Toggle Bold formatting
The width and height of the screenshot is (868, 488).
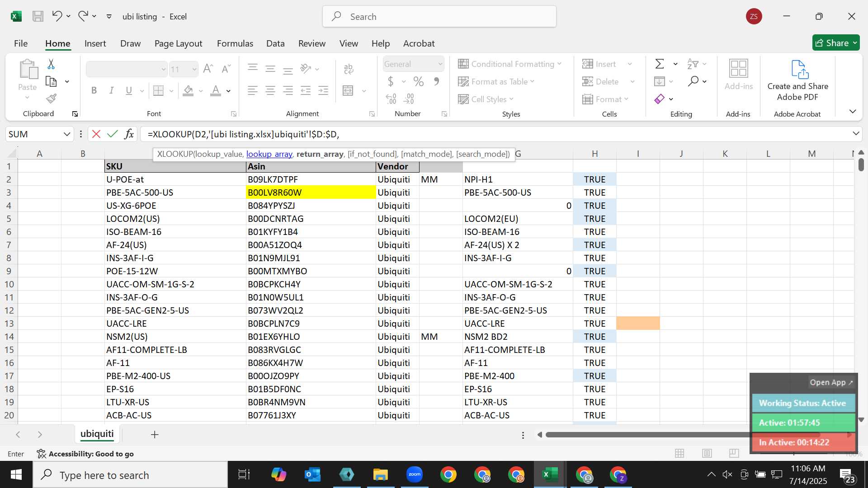point(94,91)
